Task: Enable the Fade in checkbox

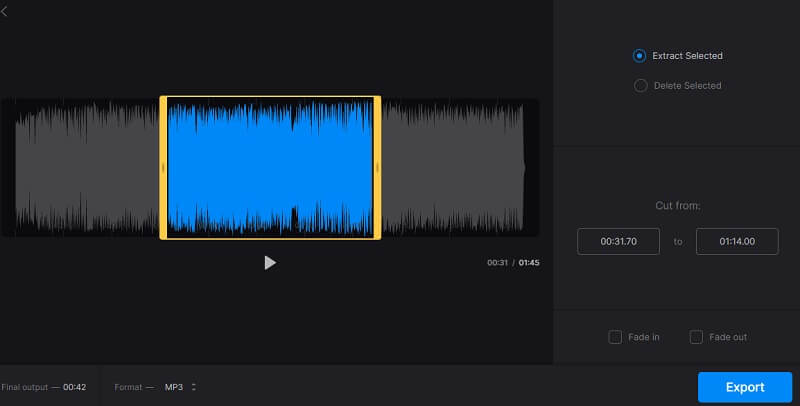Action: [615, 337]
